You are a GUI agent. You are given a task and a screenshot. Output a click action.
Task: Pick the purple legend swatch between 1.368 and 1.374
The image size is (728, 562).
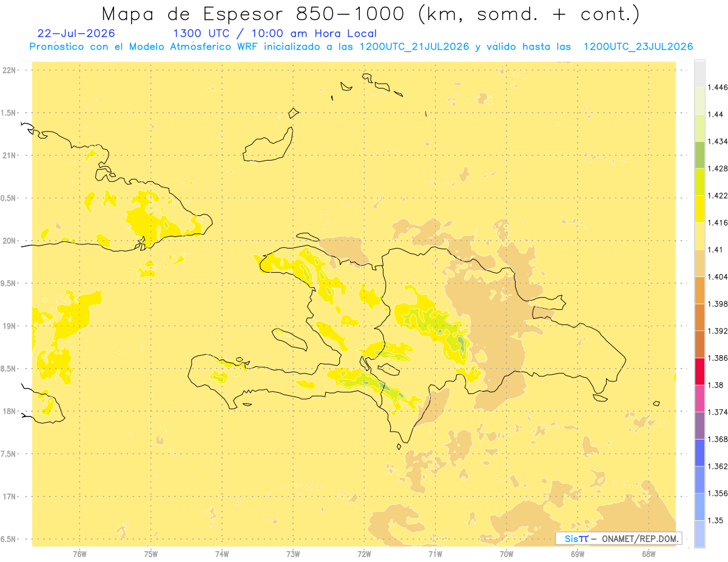[x=699, y=426]
